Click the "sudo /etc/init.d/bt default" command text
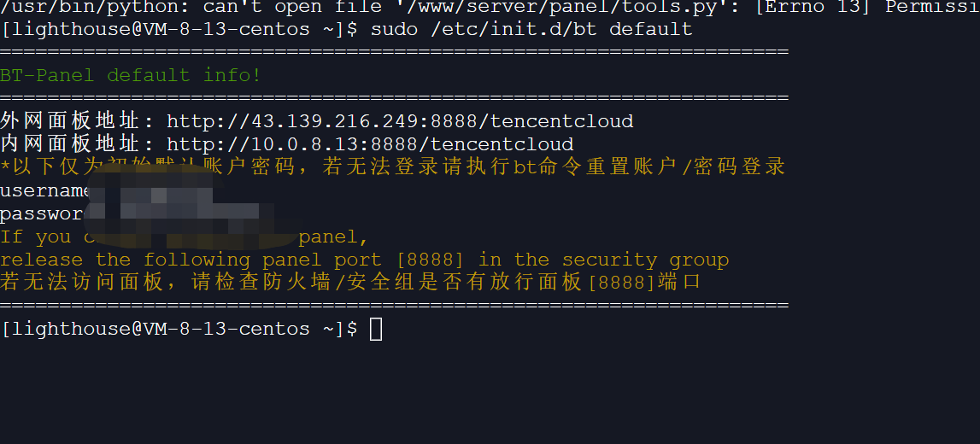The width and height of the screenshot is (980, 444). point(531,29)
